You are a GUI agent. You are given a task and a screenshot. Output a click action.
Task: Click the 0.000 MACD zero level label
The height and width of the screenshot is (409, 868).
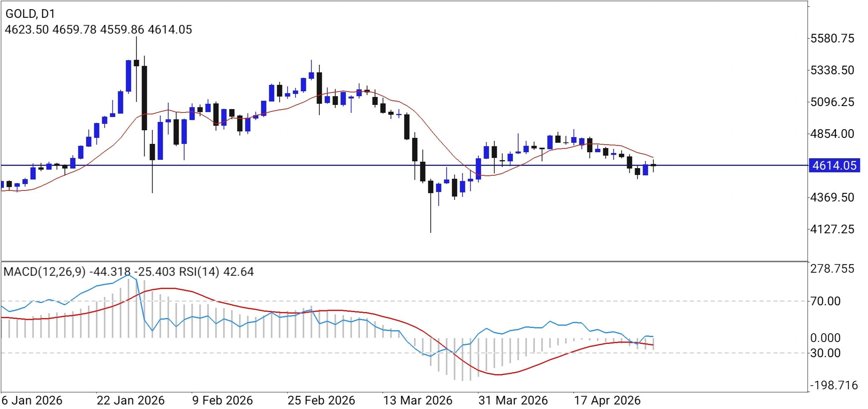click(825, 337)
